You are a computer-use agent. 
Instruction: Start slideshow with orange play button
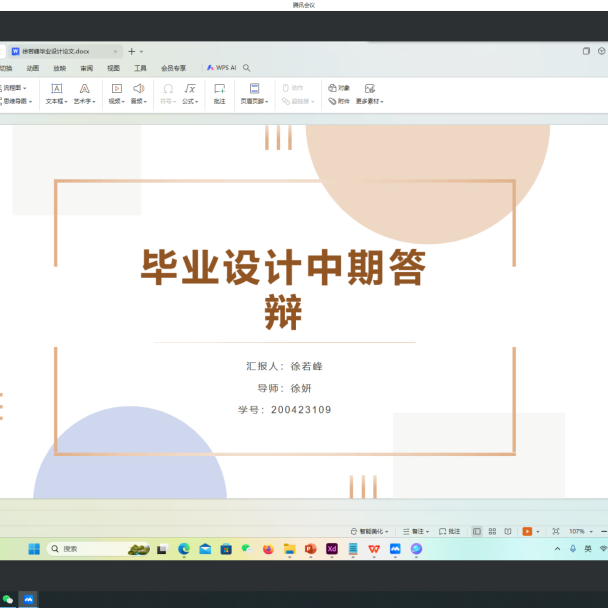pyautogui.click(x=527, y=531)
